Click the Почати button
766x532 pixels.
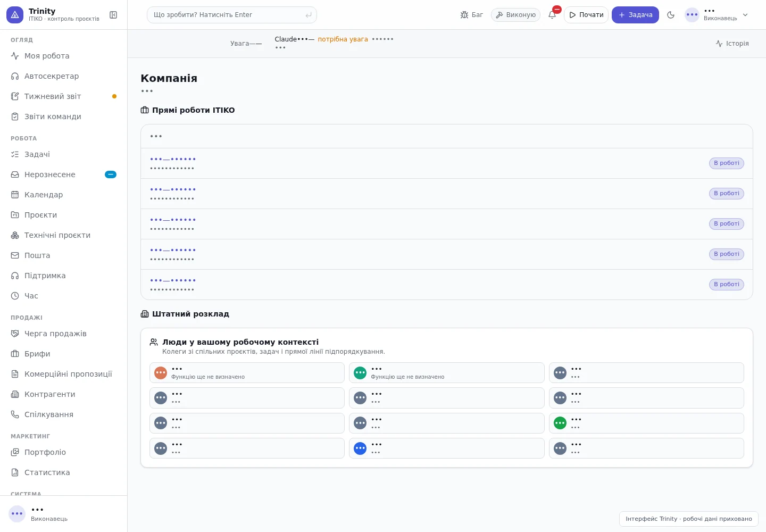click(x=586, y=15)
